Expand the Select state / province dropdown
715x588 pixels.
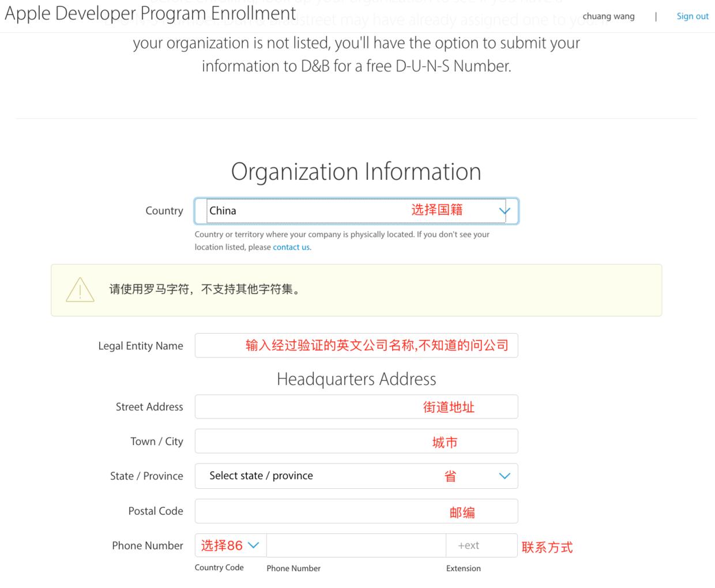pyautogui.click(x=356, y=476)
